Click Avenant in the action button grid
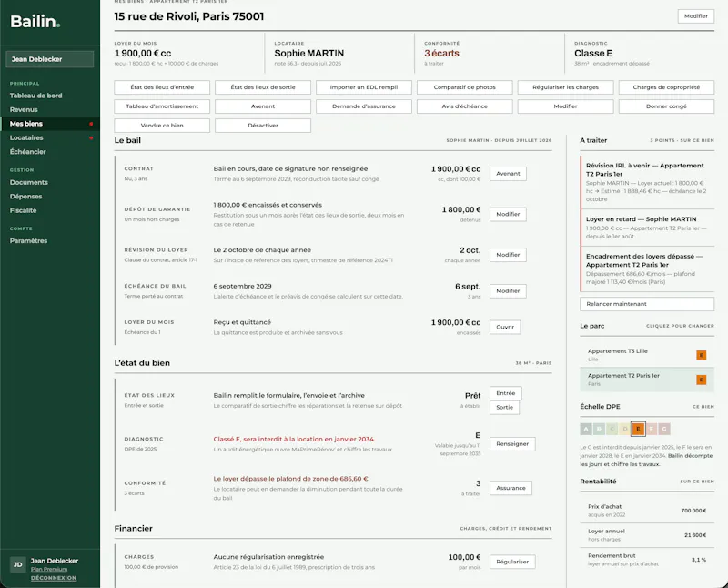The image size is (728, 588). (x=263, y=106)
